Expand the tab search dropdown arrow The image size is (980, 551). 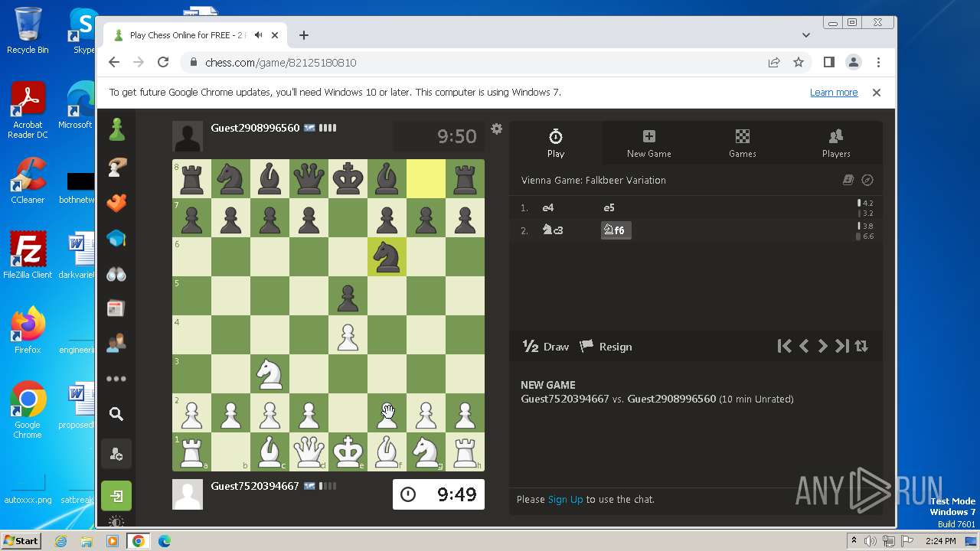[x=805, y=35]
